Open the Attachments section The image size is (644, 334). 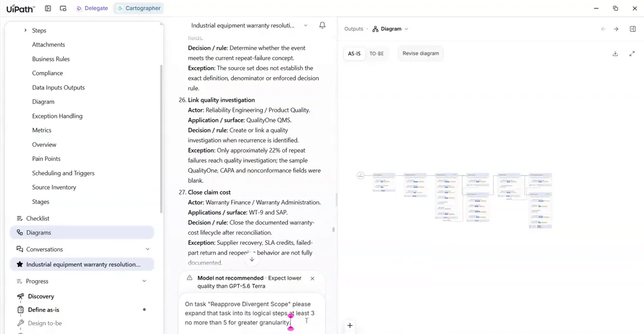pos(49,44)
